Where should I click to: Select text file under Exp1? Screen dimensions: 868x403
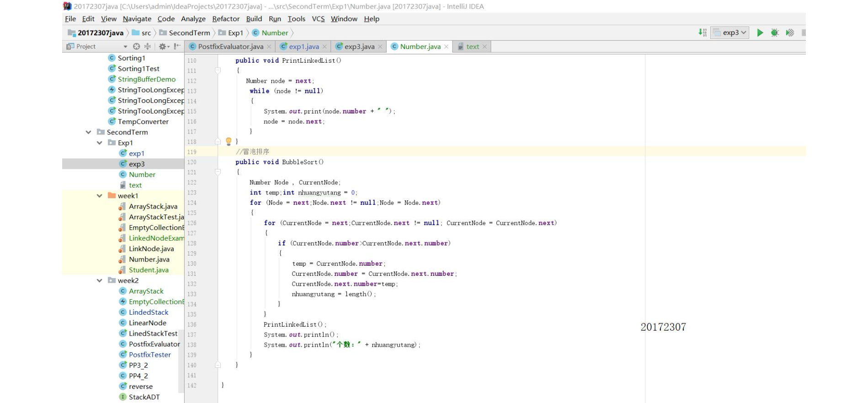tap(130, 185)
